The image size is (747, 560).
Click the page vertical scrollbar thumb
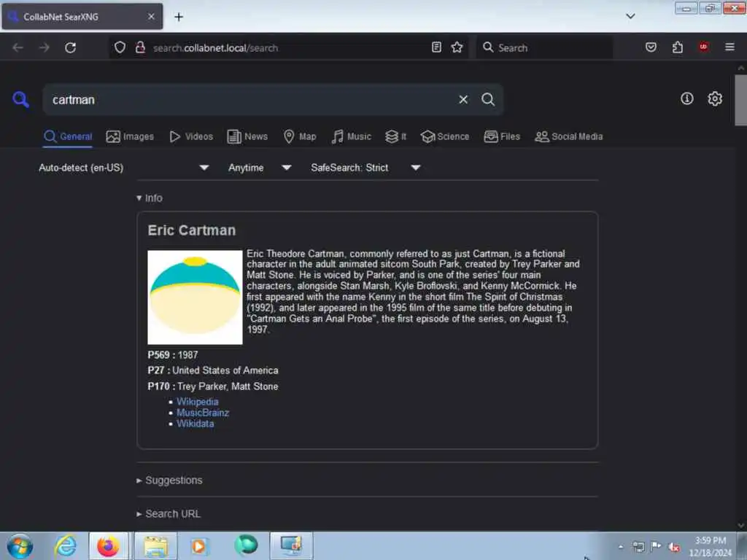coord(740,100)
